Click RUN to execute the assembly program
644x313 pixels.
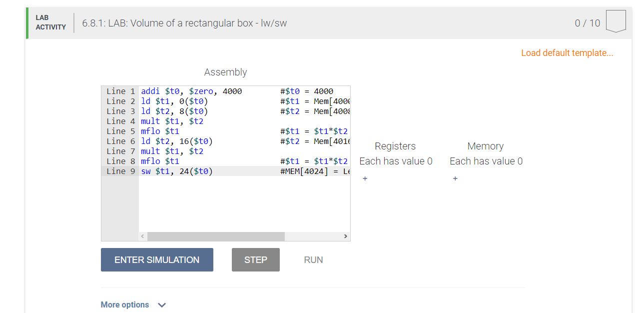(x=313, y=259)
